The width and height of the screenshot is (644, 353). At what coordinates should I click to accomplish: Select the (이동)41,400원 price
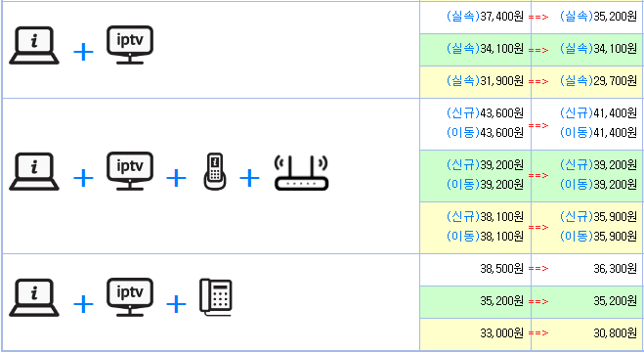tap(598, 133)
